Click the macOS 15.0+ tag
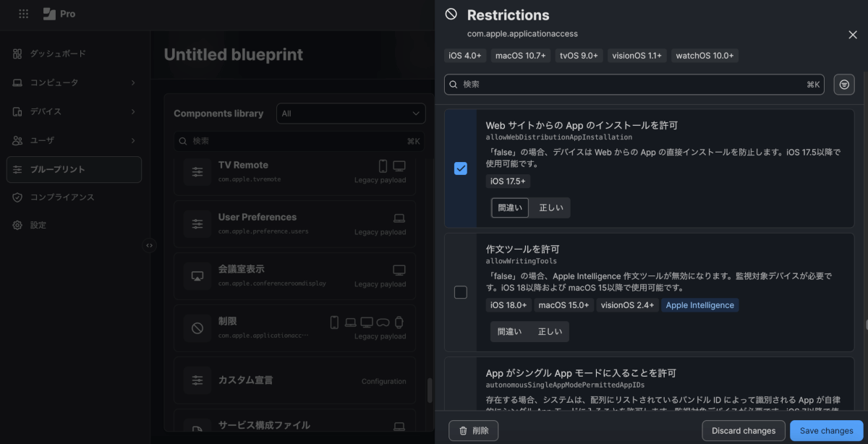The height and width of the screenshot is (444, 868). click(563, 305)
